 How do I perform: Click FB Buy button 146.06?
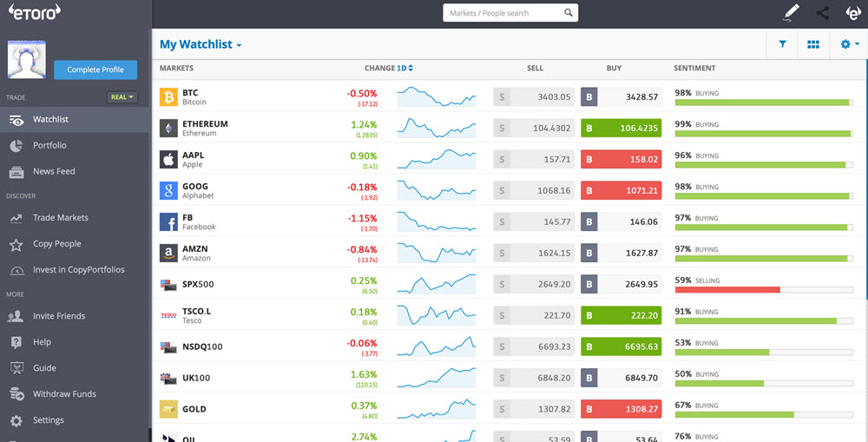click(621, 221)
